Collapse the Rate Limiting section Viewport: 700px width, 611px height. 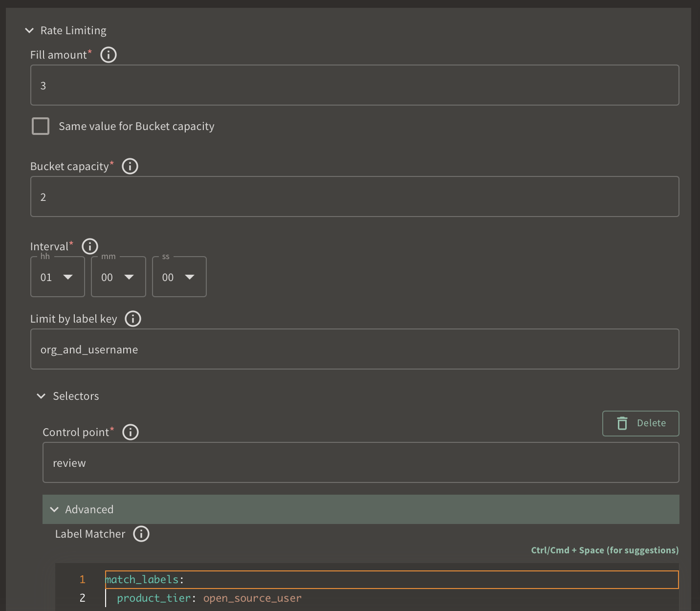pos(29,31)
